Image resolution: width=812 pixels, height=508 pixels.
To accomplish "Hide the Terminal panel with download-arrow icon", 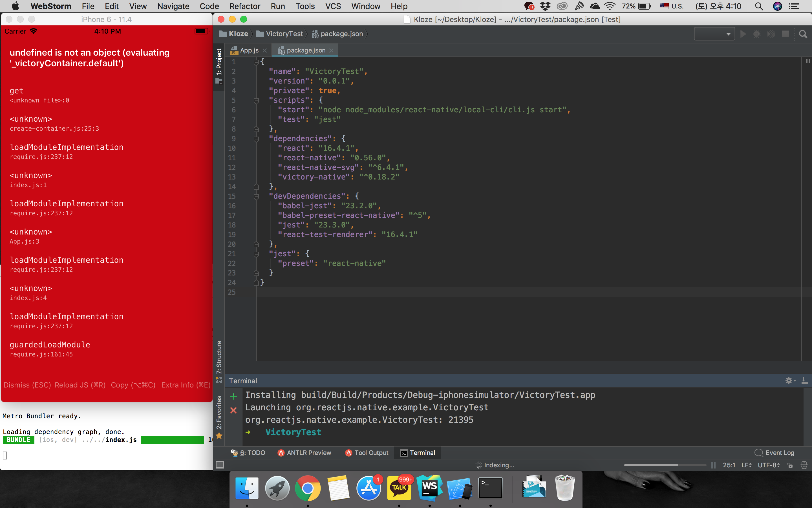I will point(804,380).
